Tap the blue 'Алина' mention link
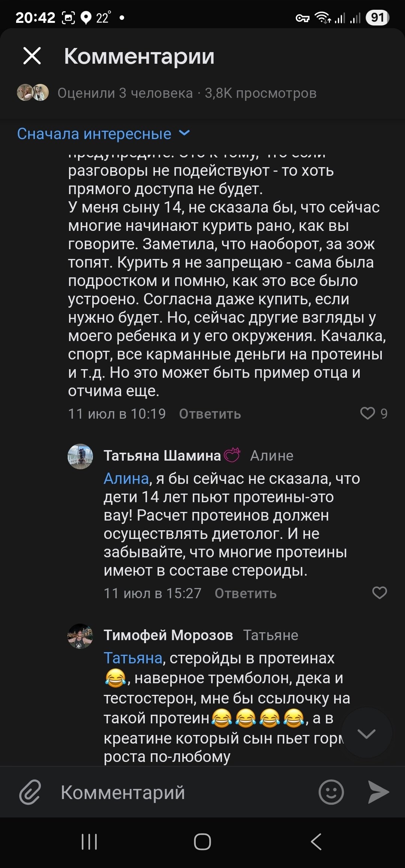This screenshot has height=868, width=405. tap(126, 479)
